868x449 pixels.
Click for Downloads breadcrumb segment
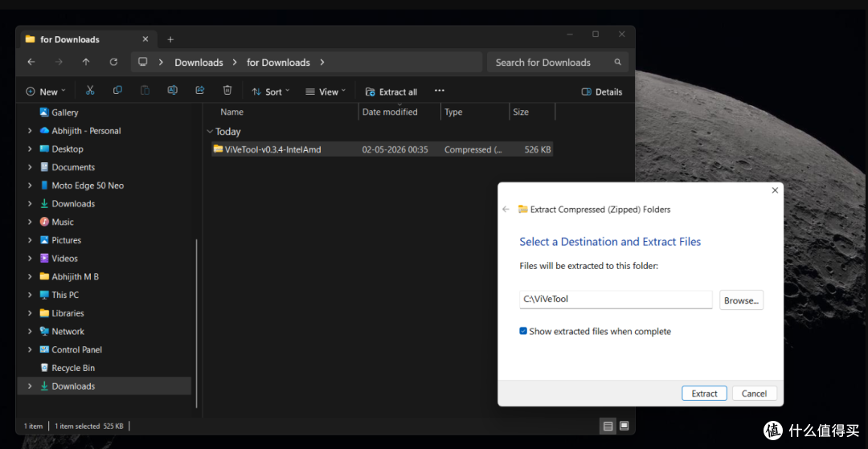click(x=278, y=63)
